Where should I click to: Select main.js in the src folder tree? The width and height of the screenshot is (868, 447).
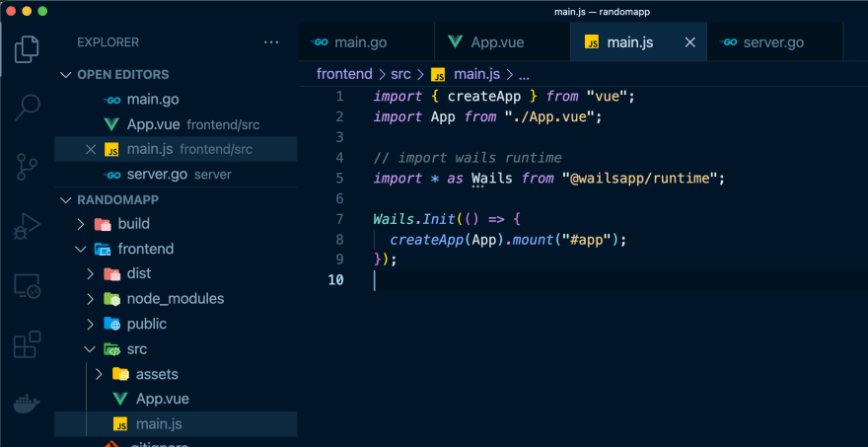[176, 424]
